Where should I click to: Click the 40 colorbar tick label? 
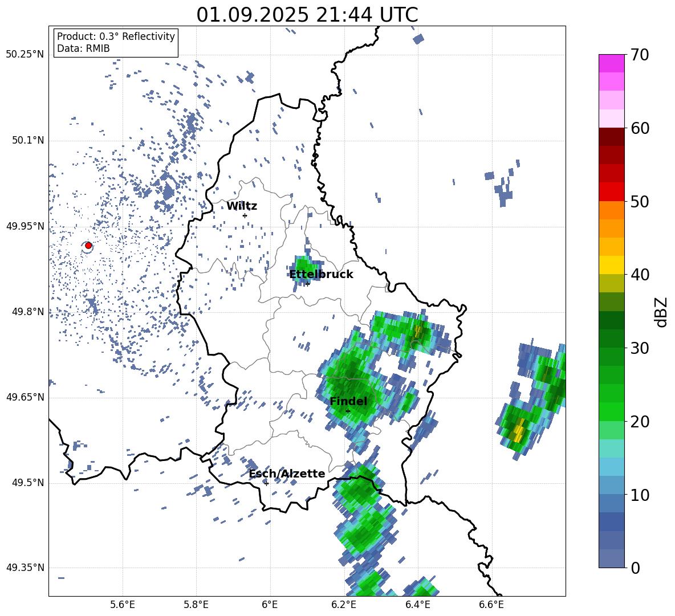[640, 275]
